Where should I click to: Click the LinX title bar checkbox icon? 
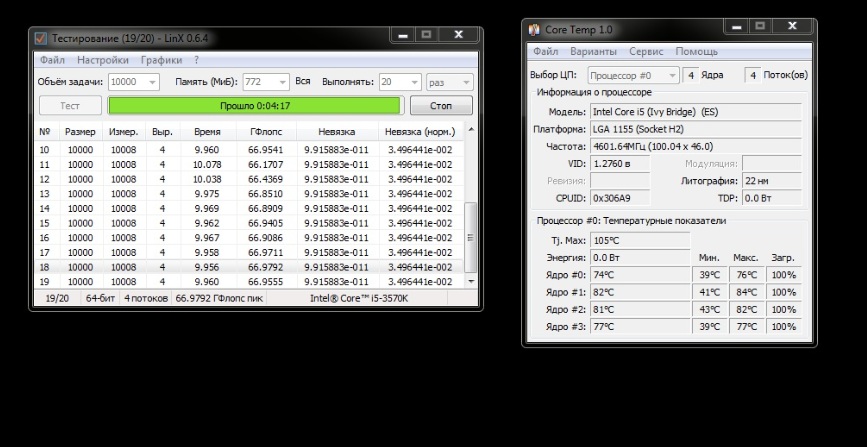pos(40,38)
